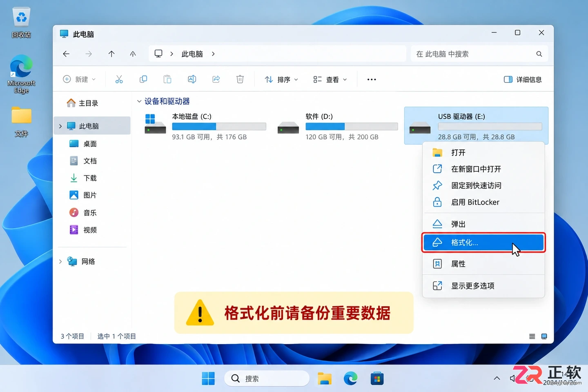This screenshot has height=392, width=588.
Task: Expand 此电脑 in the navigation pane
Action: coord(60,126)
